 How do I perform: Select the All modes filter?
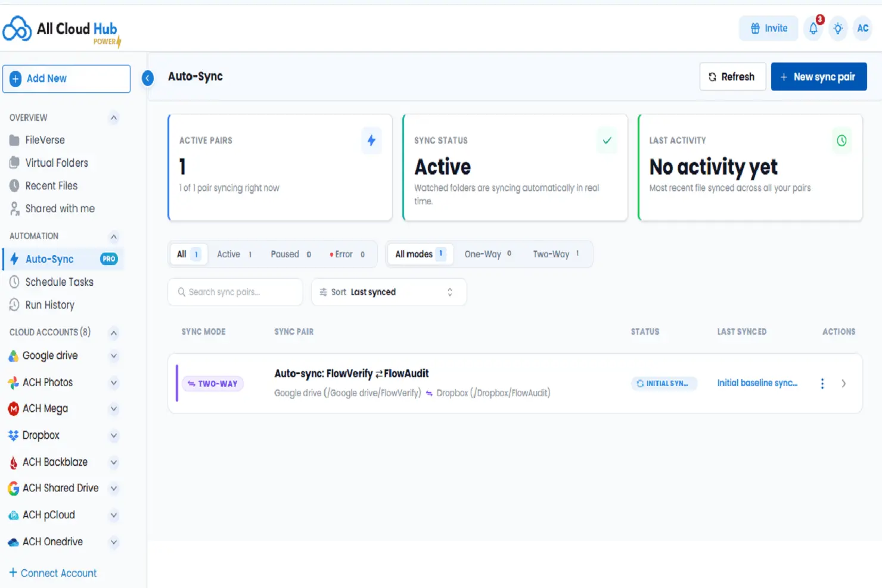pos(420,254)
